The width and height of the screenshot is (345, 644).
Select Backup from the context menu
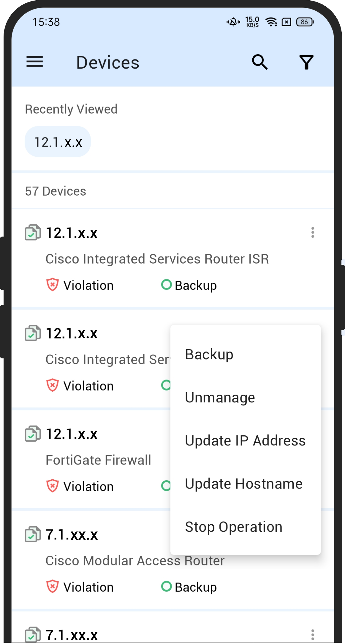(209, 354)
